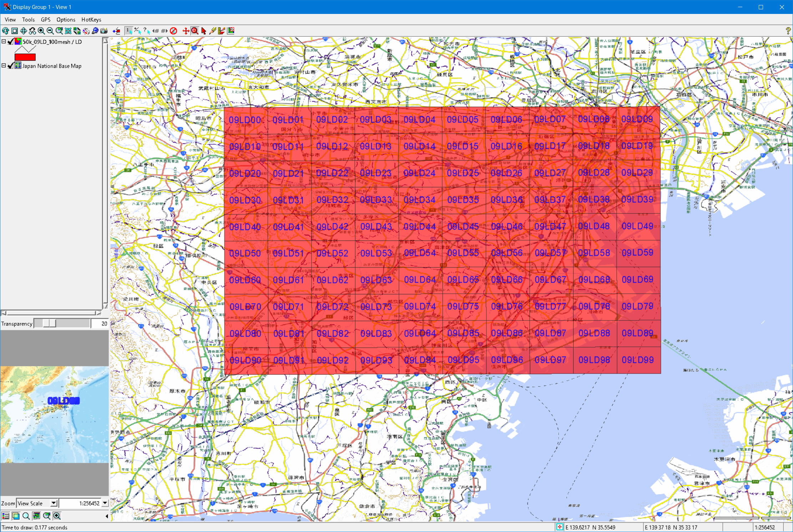The width and height of the screenshot is (793, 532).
Task: Click the Zoom In magnifier in top toolbar
Action: coord(41,31)
